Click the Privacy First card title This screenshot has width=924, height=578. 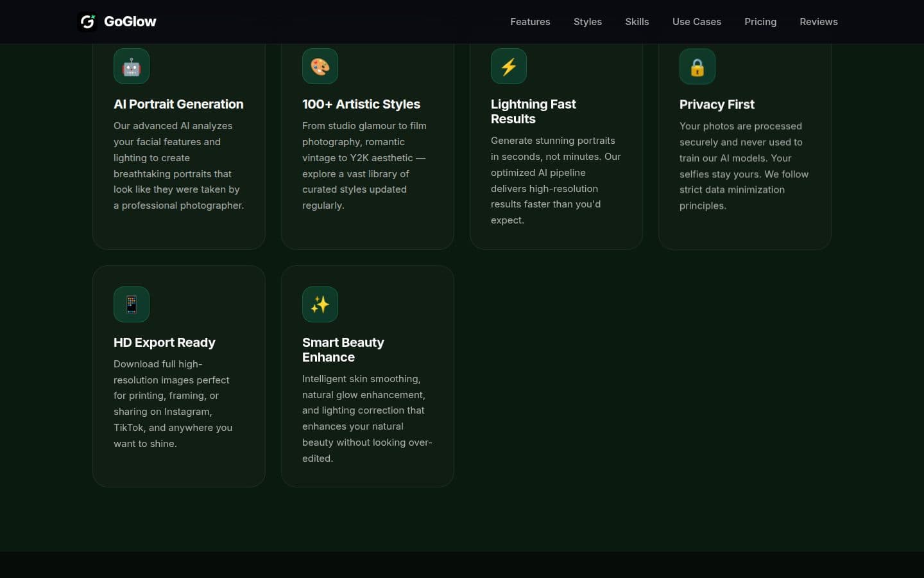[x=717, y=104]
